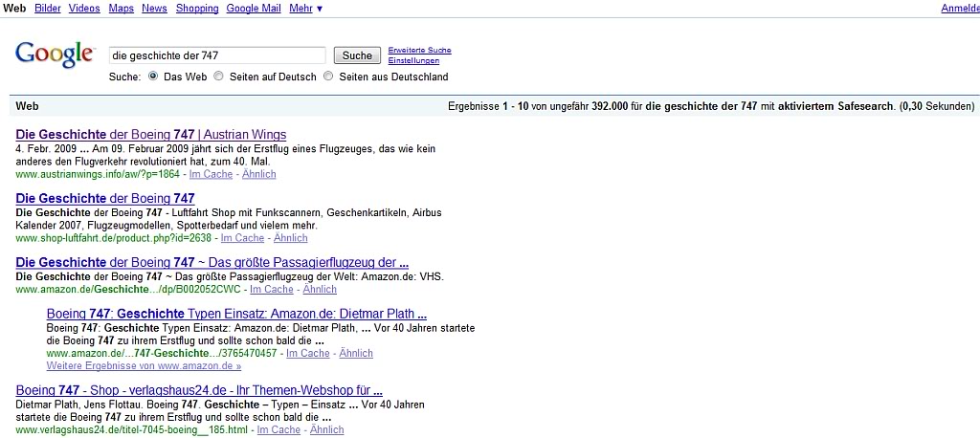Open Maps in top navigation

122,8
